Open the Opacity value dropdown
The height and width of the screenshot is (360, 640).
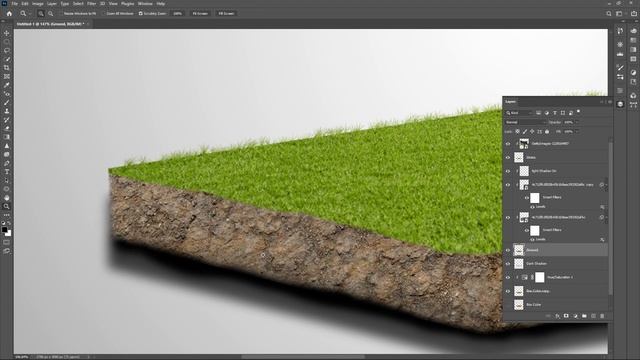coord(577,122)
